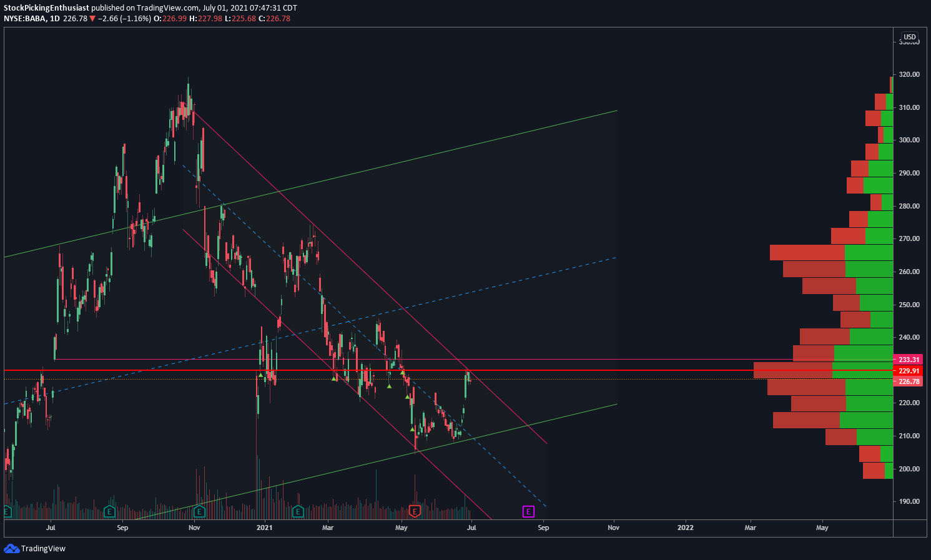The width and height of the screenshot is (931, 560).
Task: Click the TradingView wordmark text at bottom
Action: pyautogui.click(x=43, y=549)
